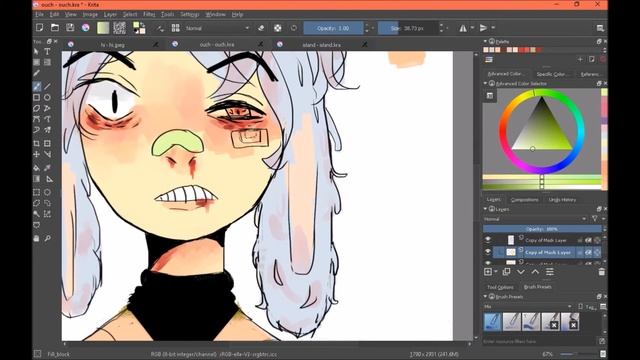Click the foreground/background color selector in toolbar

pyautogui.click(x=139, y=28)
